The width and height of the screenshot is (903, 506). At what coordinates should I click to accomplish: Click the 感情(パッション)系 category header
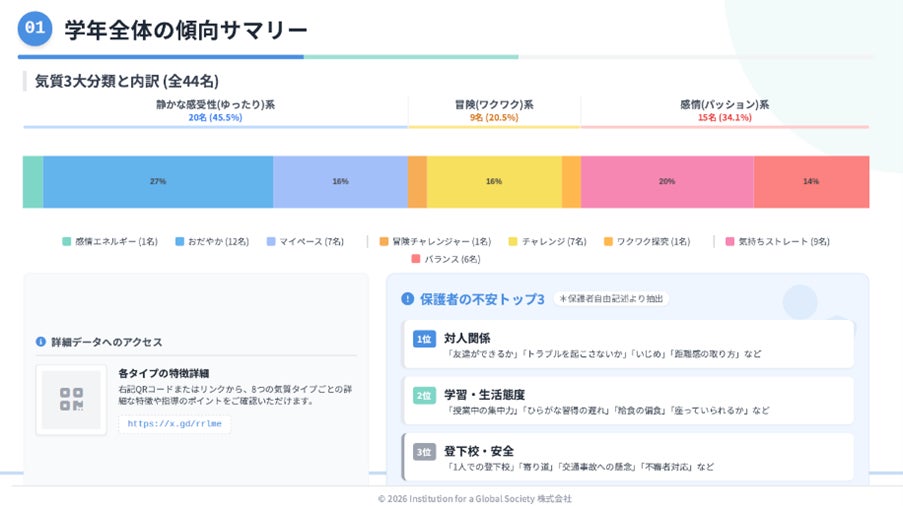click(x=724, y=105)
